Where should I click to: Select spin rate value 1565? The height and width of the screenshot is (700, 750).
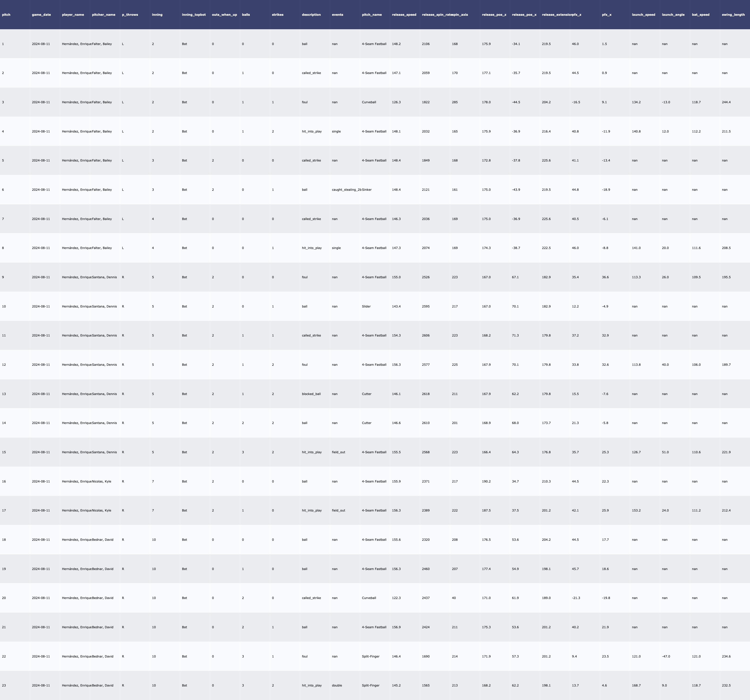[425, 685]
